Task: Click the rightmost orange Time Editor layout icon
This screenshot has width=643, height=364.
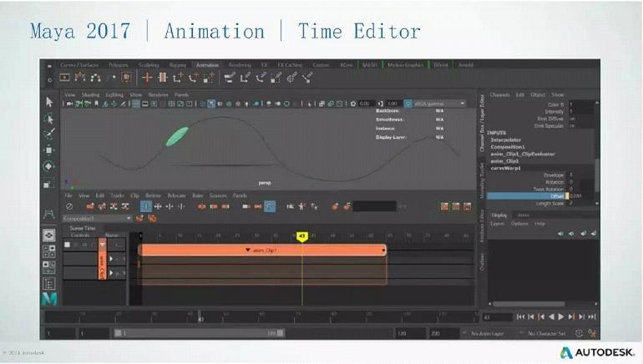Action: click(467, 206)
